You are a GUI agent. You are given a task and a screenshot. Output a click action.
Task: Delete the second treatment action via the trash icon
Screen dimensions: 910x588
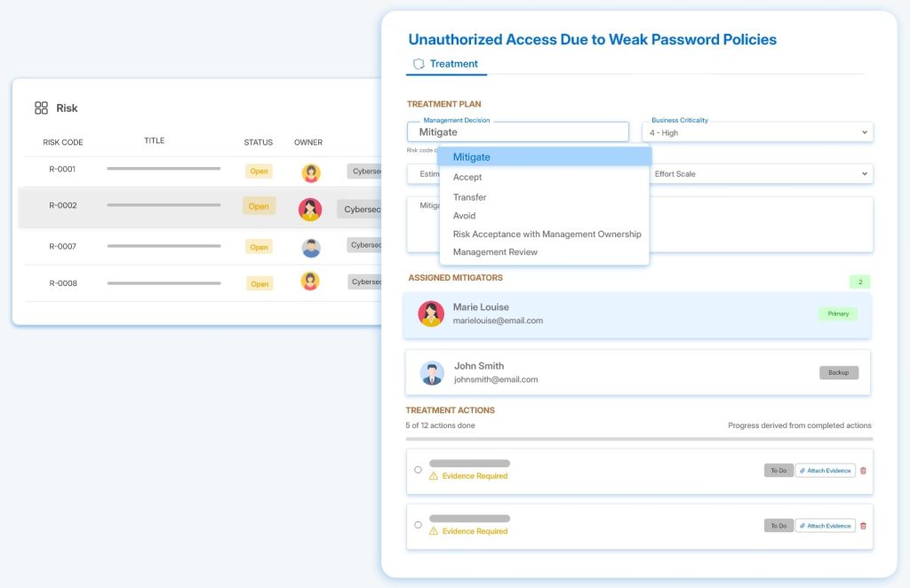(x=863, y=526)
